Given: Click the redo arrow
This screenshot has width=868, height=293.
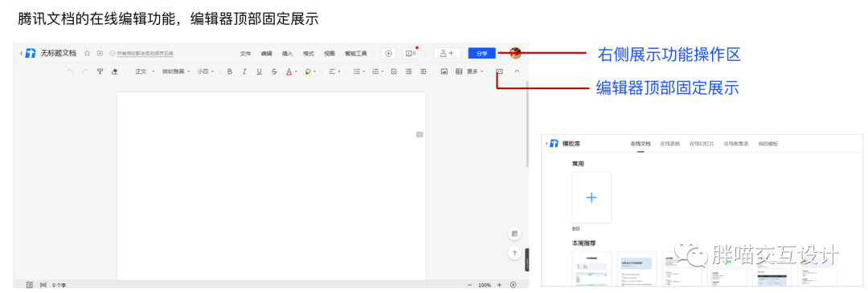Looking at the screenshot, I should coord(84,71).
